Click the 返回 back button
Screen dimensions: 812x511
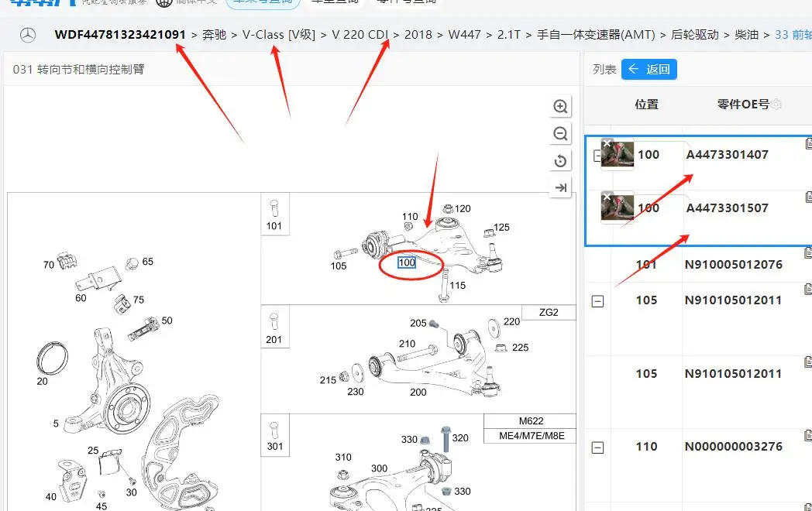click(x=649, y=70)
